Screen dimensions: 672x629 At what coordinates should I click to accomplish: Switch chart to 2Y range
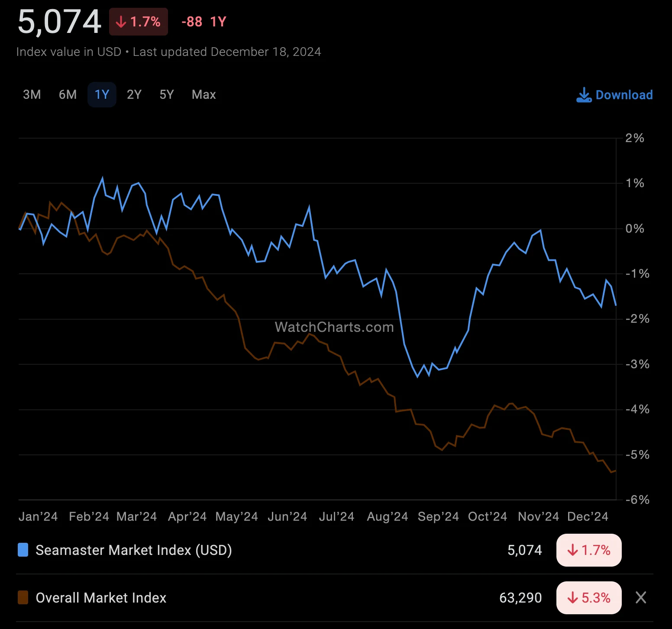pos(134,94)
